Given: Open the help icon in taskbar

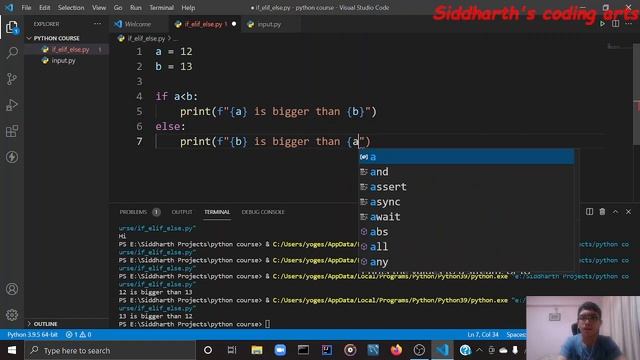Looking at the screenshot, I should pyautogui.click(x=465, y=350).
